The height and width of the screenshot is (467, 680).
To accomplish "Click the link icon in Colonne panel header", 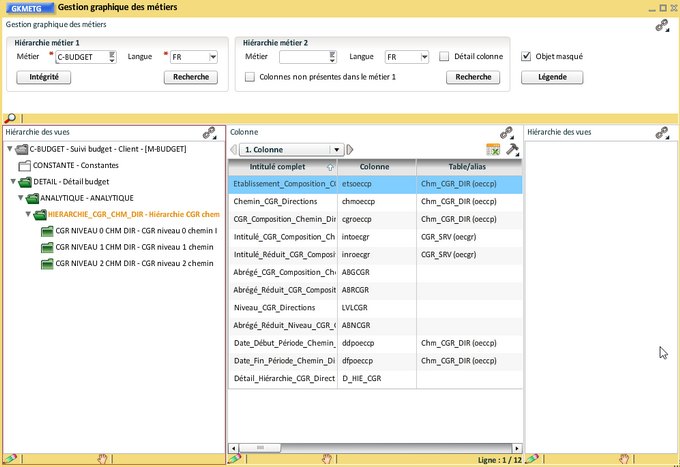I will point(507,132).
